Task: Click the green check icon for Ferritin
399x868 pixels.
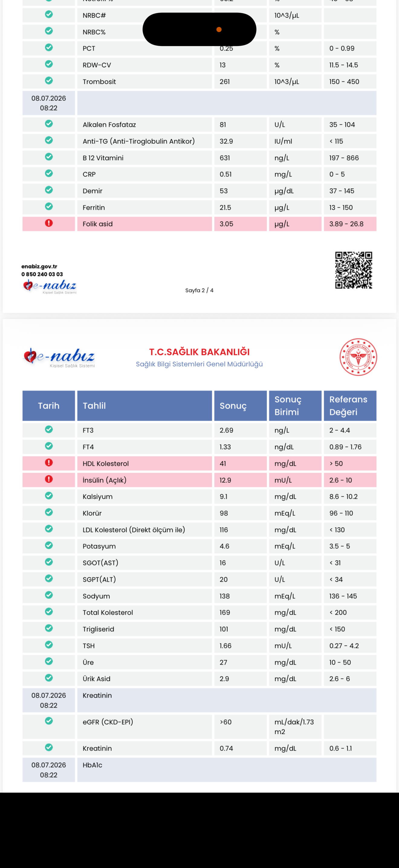Action: point(49,206)
